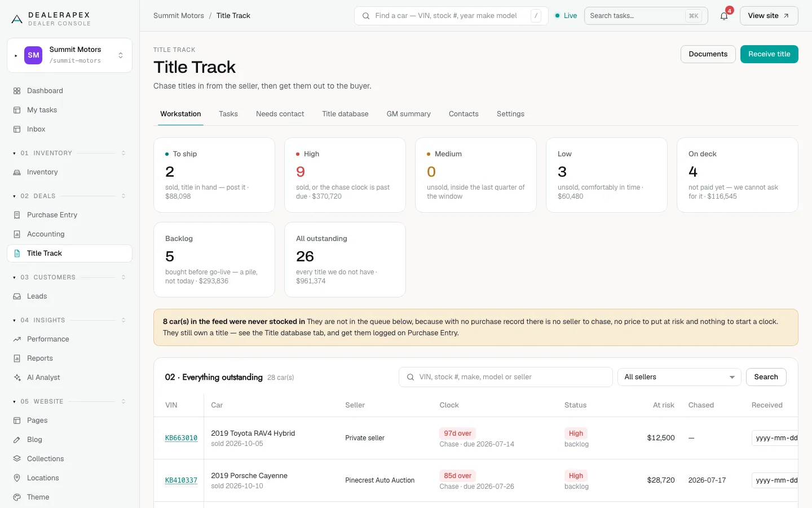Open the Summit Motors dealer switcher
812x508 pixels.
(69, 55)
